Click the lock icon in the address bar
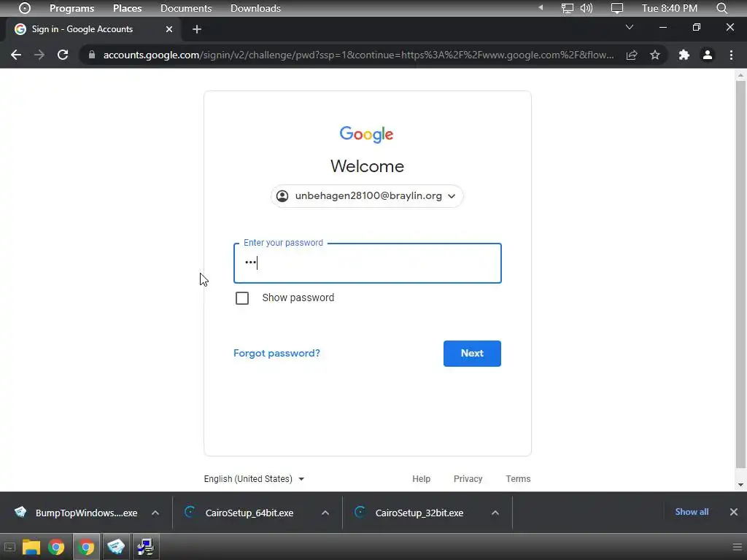This screenshot has height=560, width=747. tap(92, 55)
